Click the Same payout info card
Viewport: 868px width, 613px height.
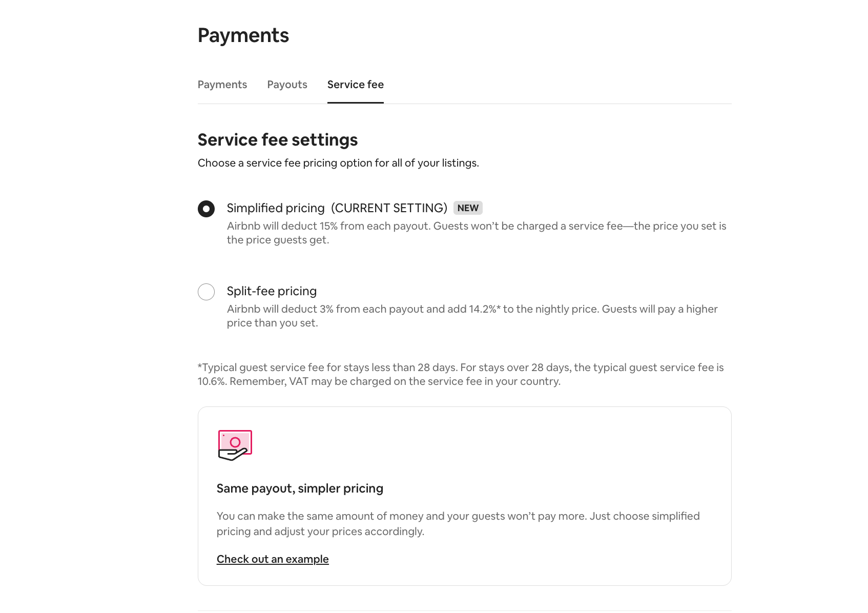(x=465, y=496)
